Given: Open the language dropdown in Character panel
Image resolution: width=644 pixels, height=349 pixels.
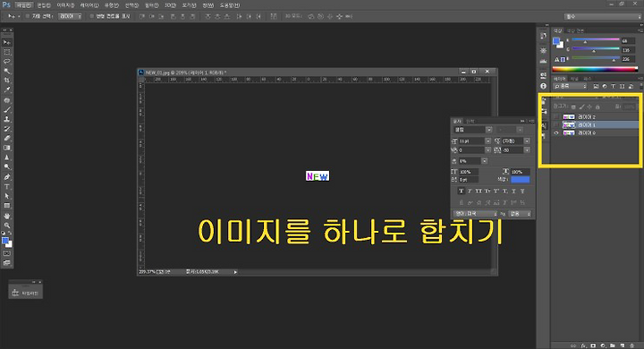Looking at the screenshot, I should 476,214.
